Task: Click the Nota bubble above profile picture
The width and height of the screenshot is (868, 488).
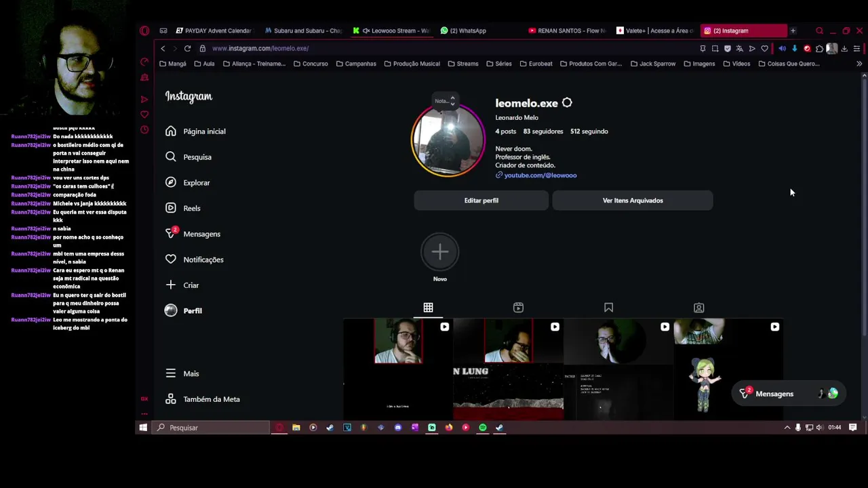Action: click(445, 101)
